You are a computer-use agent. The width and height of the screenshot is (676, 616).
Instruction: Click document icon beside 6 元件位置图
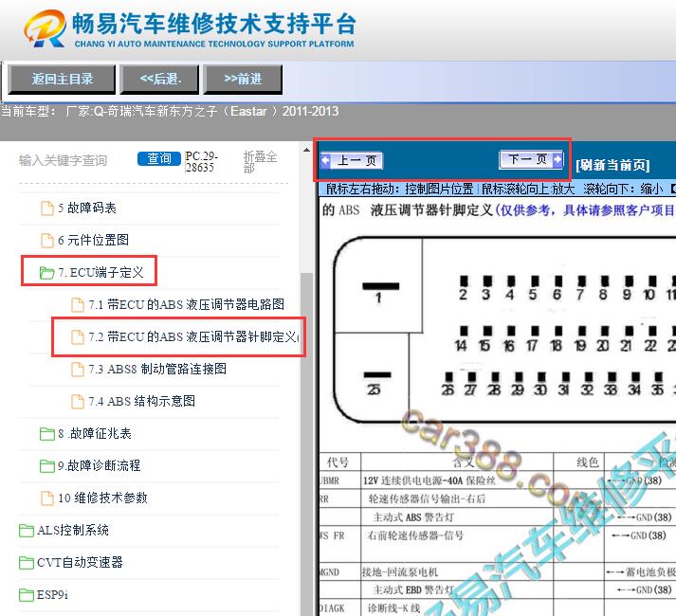click(x=47, y=240)
